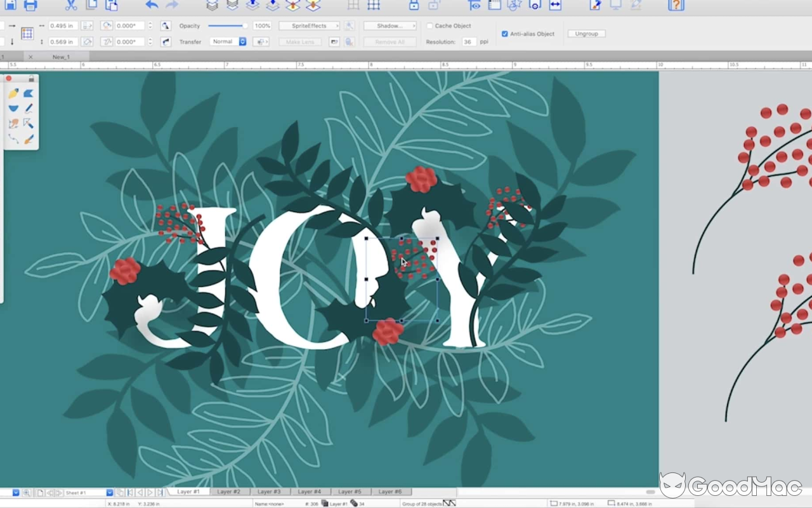812x508 pixels.
Task: Open the Transfer mode dropdown showing Normal
Action: (228, 41)
